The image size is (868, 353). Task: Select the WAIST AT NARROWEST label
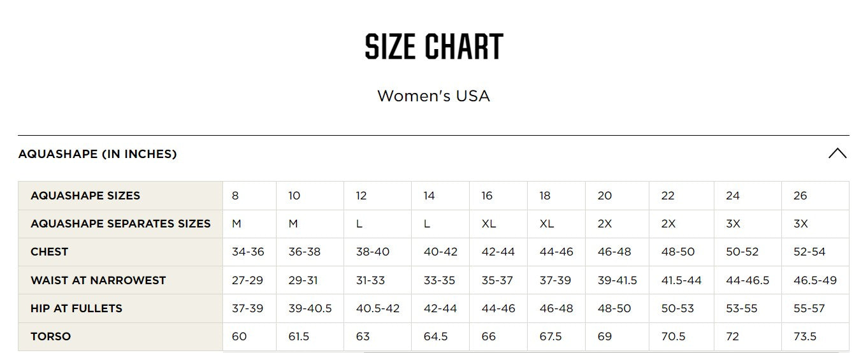(x=98, y=280)
